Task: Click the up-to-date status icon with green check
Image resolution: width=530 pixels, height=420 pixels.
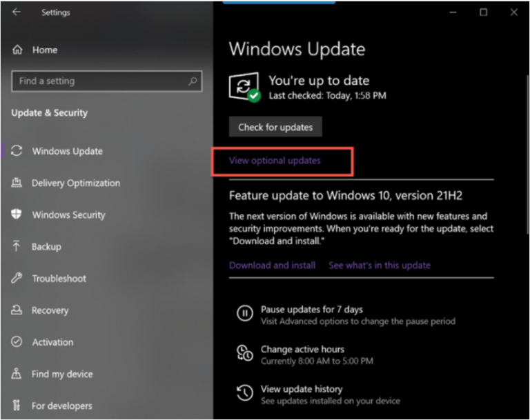Action: [245, 87]
